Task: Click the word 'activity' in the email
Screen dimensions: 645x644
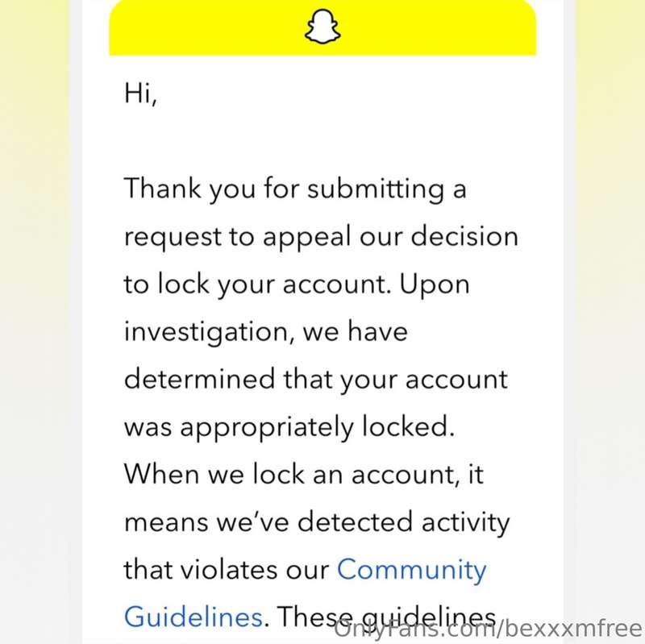Action: 465,522
